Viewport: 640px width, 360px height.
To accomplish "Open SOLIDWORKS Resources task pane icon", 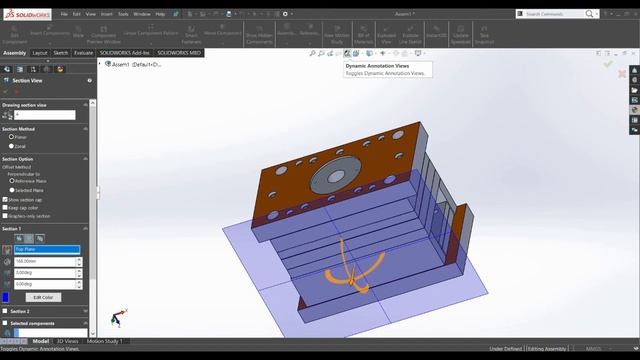I will tap(634, 70).
